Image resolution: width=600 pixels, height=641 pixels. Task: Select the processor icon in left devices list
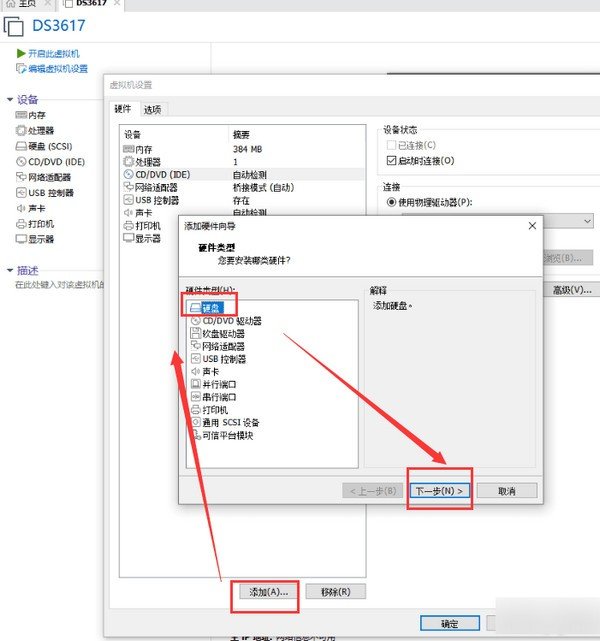[x=21, y=130]
